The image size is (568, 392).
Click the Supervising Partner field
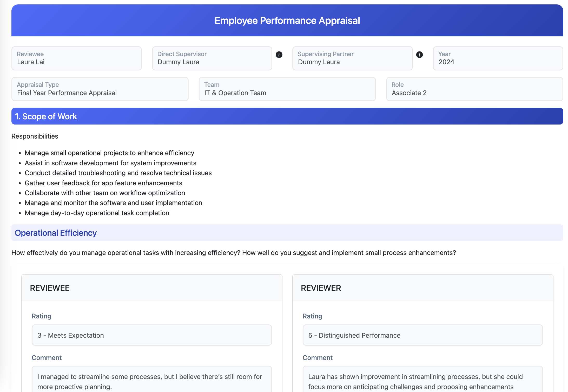352,58
